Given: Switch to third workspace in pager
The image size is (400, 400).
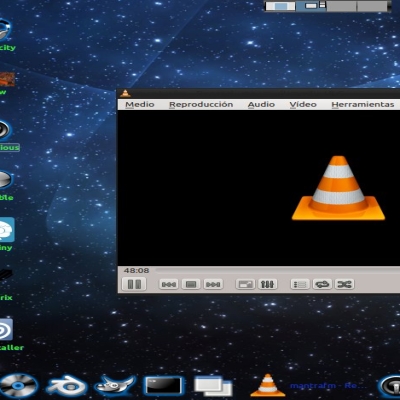Looking at the screenshot, I should (x=341, y=6).
